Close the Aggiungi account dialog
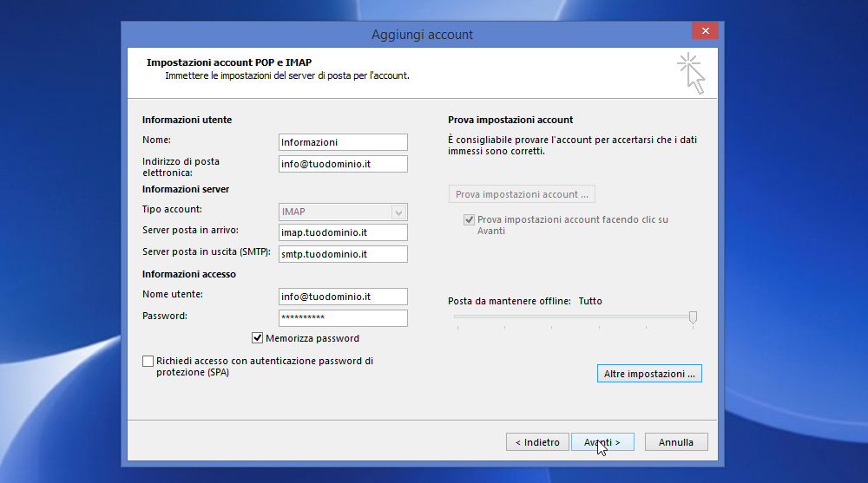 [705, 30]
